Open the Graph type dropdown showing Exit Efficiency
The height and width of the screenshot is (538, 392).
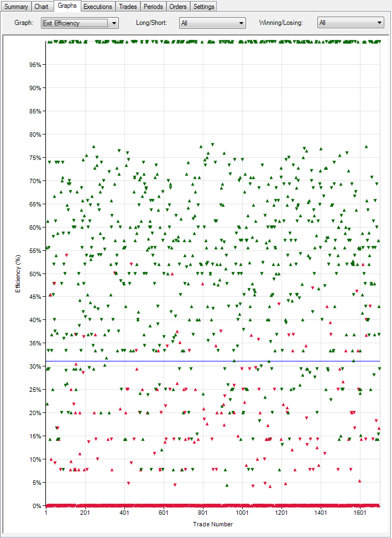point(80,23)
